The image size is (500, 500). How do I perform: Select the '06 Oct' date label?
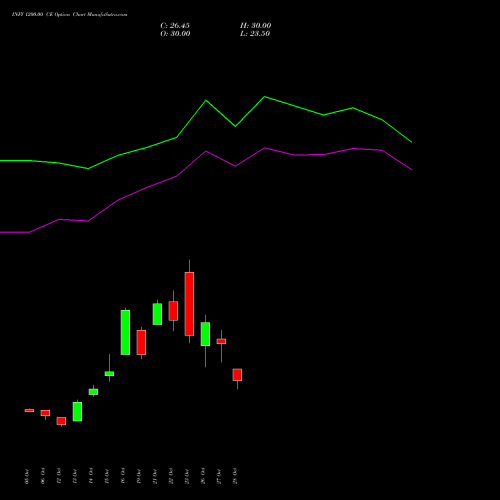click(43, 476)
